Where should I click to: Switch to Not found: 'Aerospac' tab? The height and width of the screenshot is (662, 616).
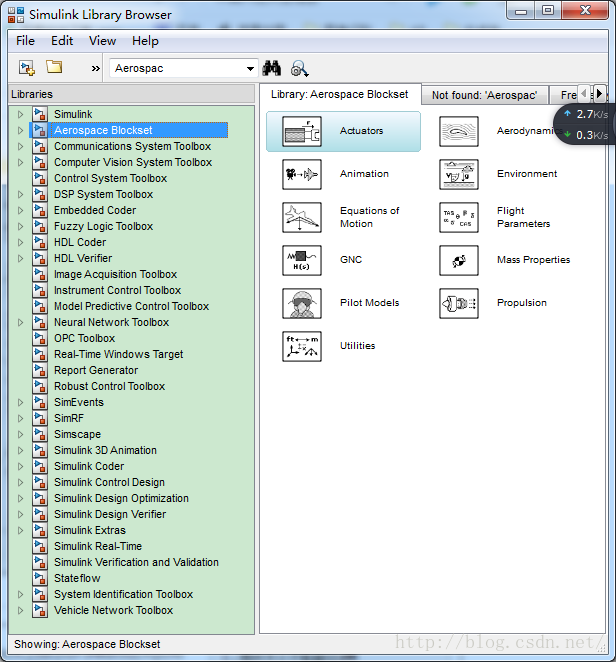click(485, 95)
